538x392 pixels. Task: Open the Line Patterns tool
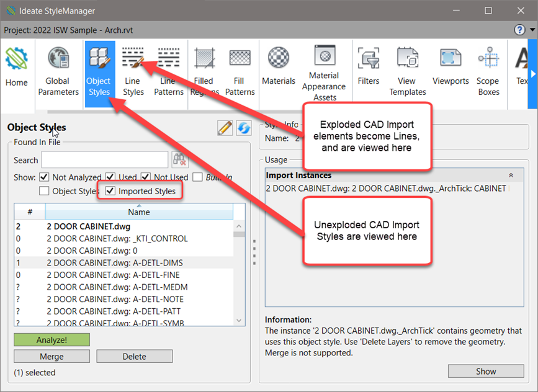click(x=168, y=72)
